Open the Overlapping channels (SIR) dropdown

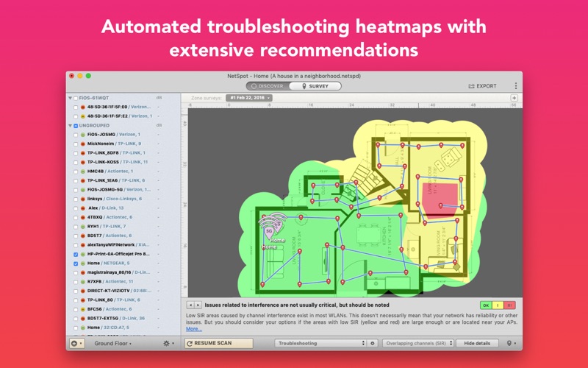[x=418, y=343]
